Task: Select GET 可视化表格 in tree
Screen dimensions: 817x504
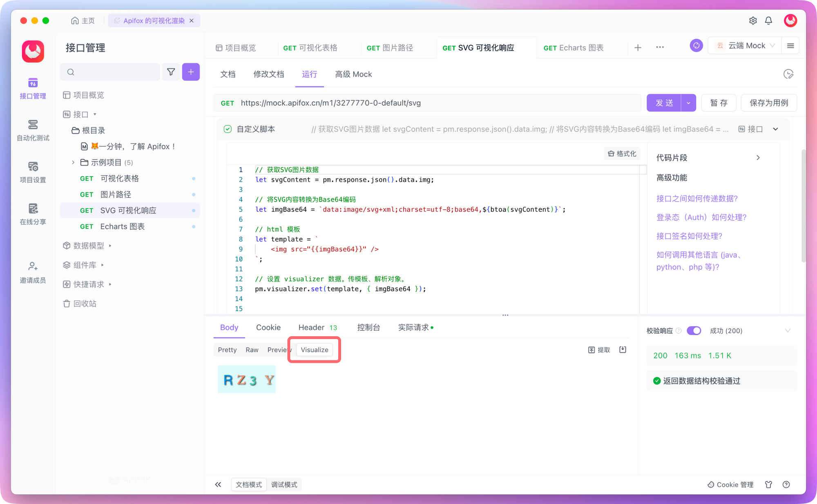Action: (130, 178)
